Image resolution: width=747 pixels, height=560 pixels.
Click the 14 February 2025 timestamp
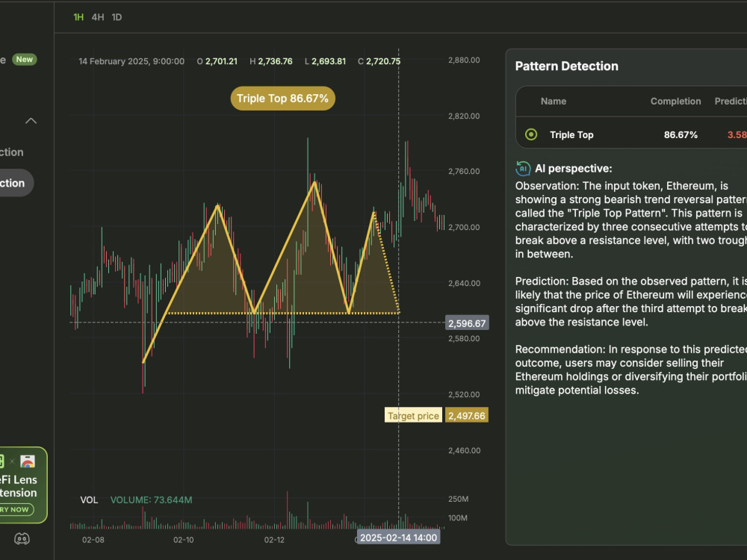(131, 61)
